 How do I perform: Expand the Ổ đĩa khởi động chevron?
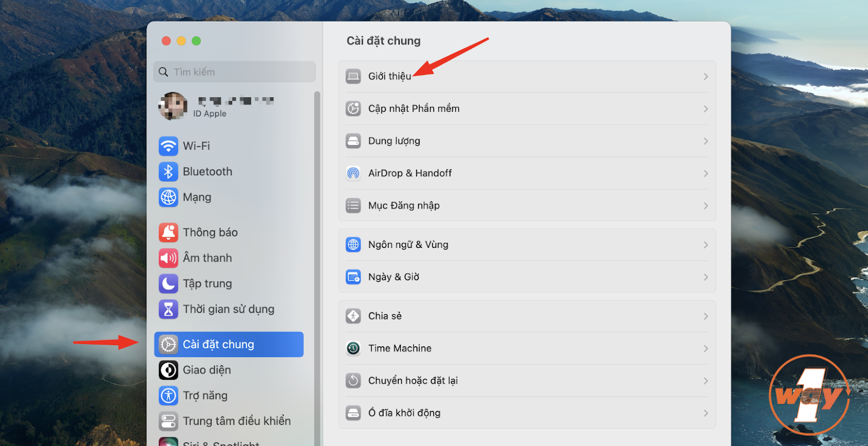pos(706,413)
